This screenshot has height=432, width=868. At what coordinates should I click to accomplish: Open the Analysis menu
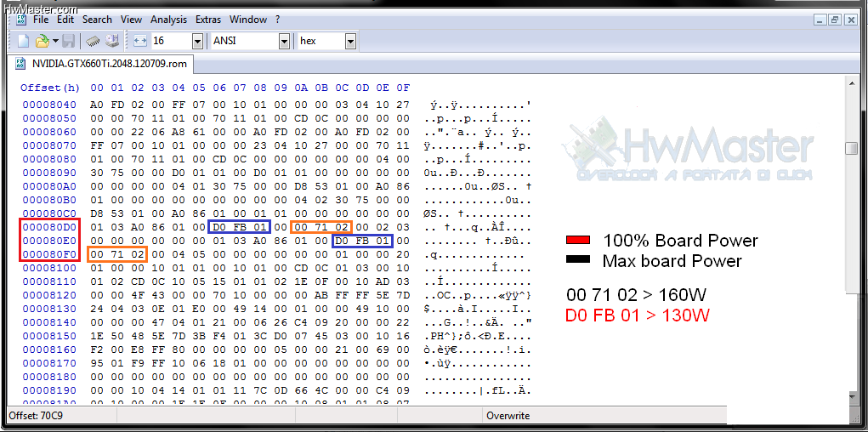tap(169, 20)
